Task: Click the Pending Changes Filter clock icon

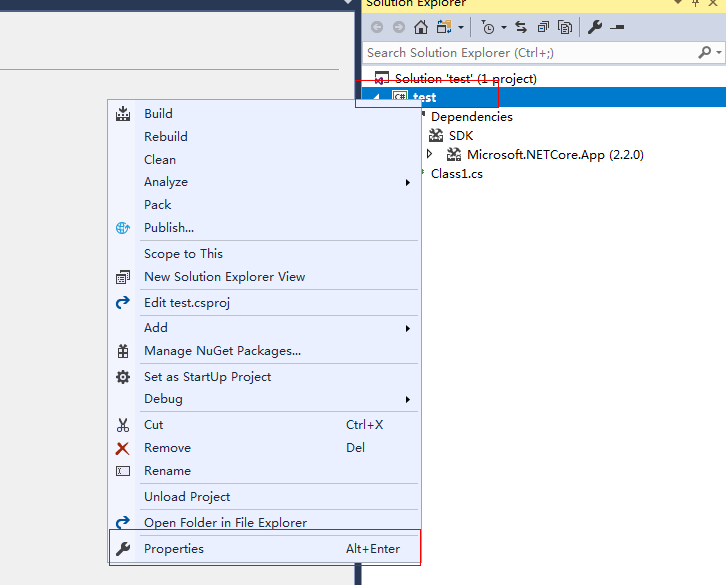Action: pyautogui.click(x=487, y=27)
